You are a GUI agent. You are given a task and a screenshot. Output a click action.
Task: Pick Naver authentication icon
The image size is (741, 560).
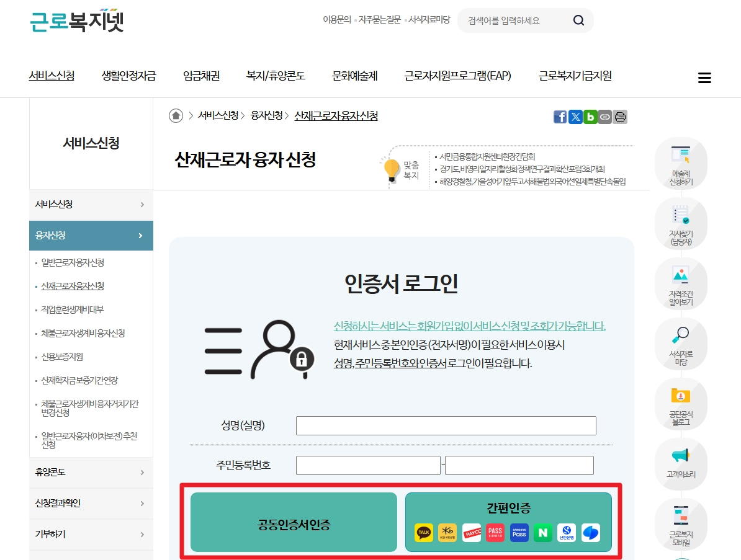[x=542, y=533]
